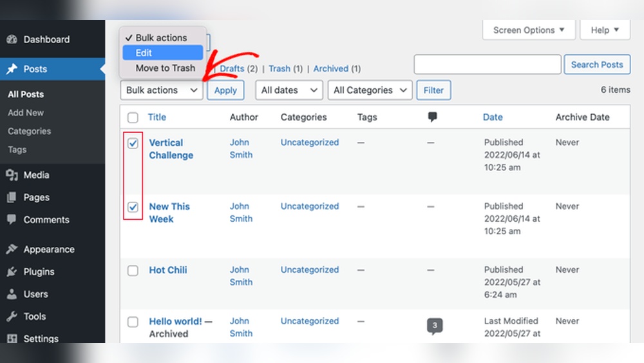
Task: Click the Settings sliders icon
Action: [x=12, y=338]
